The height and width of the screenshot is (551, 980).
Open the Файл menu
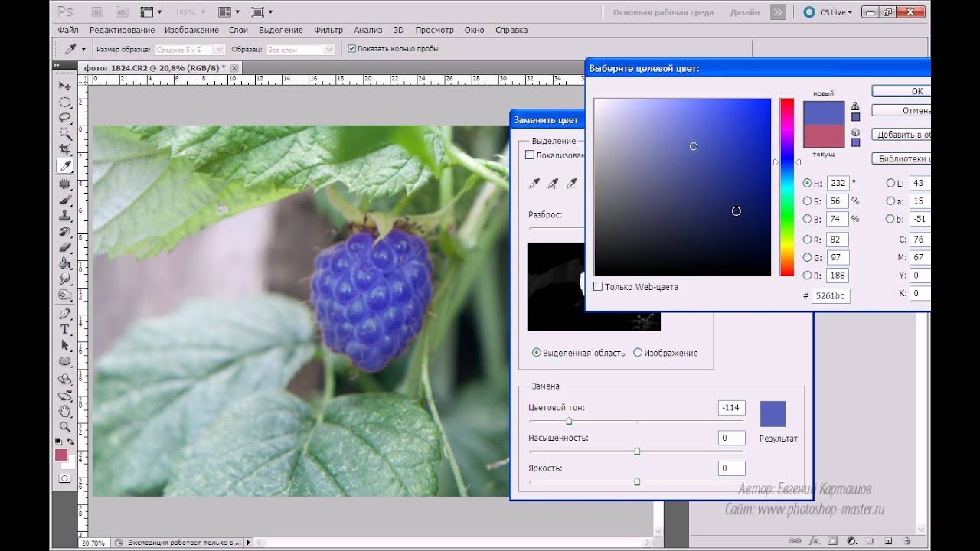pyautogui.click(x=68, y=30)
